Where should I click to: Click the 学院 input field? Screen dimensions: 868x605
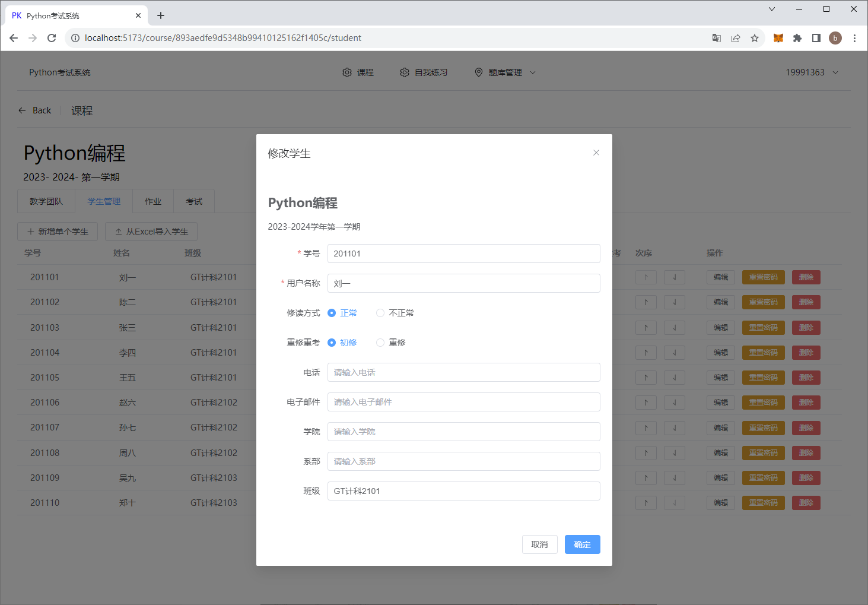pyautogui.click(x=463, y=432)
